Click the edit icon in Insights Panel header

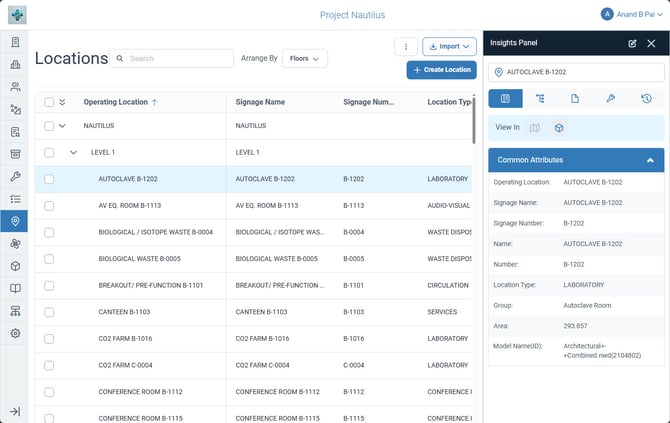(x=632, y=43)
